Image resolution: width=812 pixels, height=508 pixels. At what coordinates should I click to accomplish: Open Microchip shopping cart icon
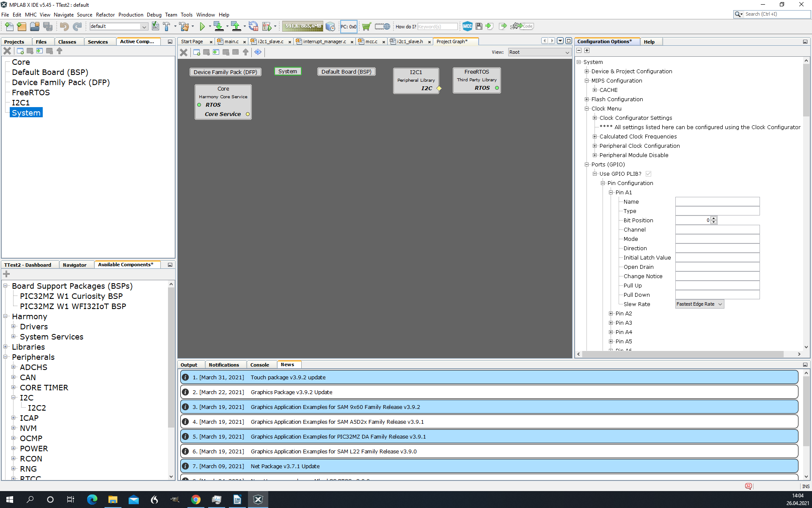[366, 27]
